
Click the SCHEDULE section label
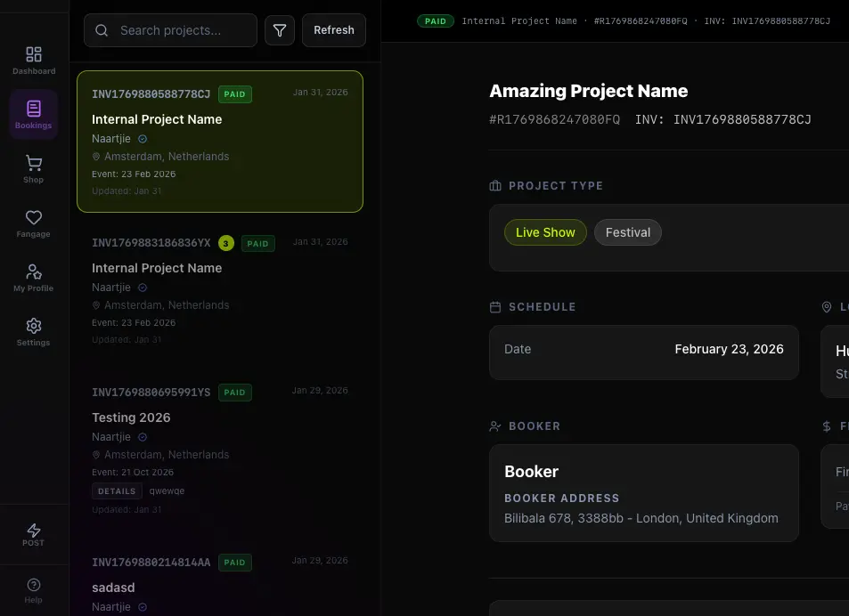(x=542, y=307)
